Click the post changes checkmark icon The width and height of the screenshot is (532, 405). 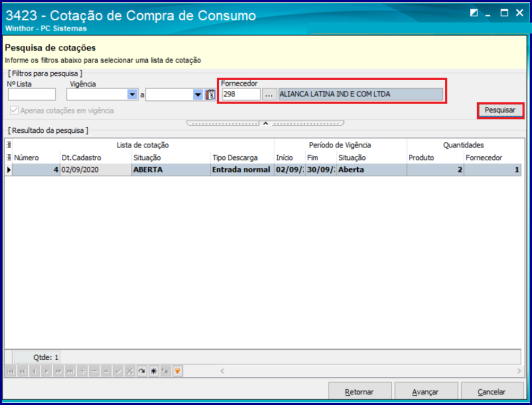point(118,371)
